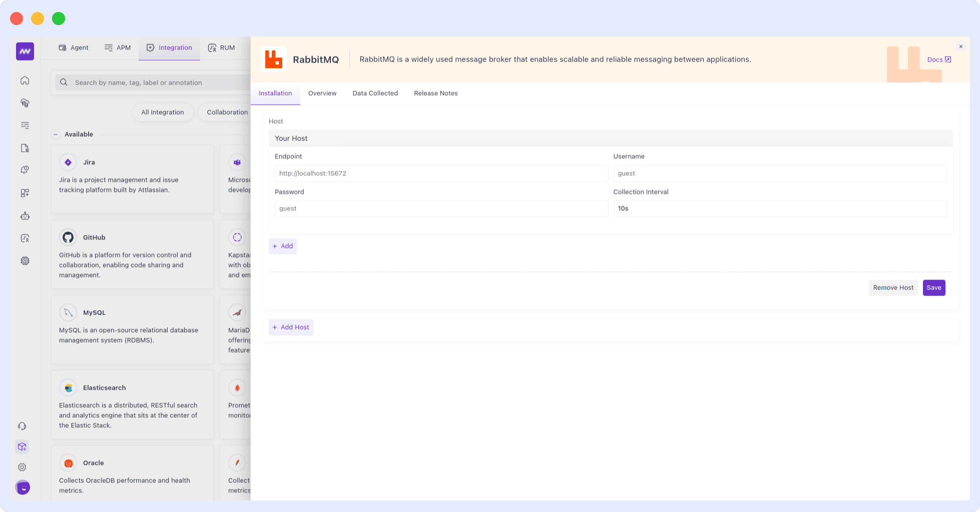Switch to the Overview tab
Screen dimensions: 980x512
click(x=322, y=93)
